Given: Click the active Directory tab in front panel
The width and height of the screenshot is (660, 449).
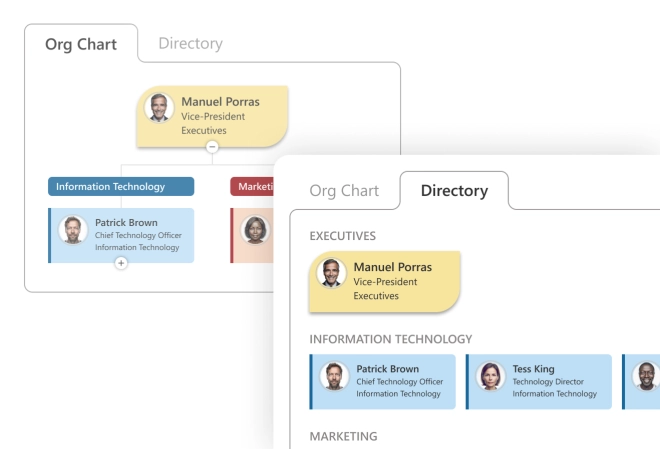Looking at the screenshot, I should tap(454, 190).
